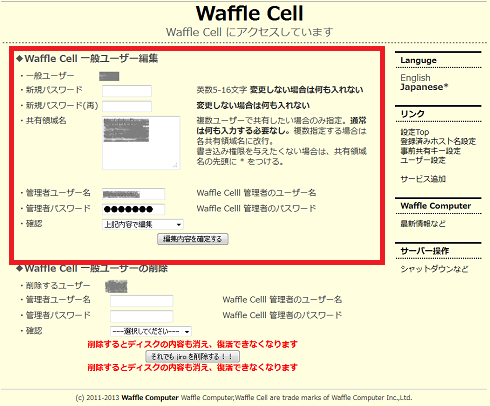
Task: Click the リンク sidebar heading
Action: [412, 114]
